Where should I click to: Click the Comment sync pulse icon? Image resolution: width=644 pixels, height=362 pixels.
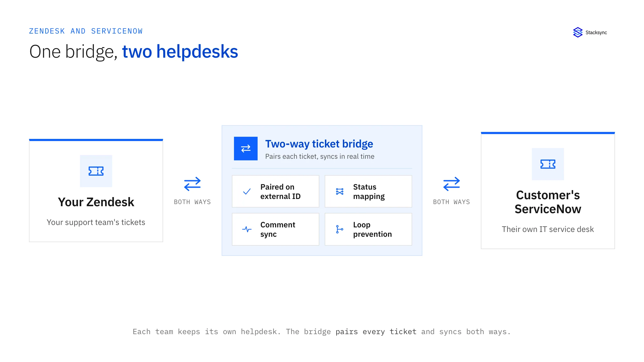tap(247, 229)
